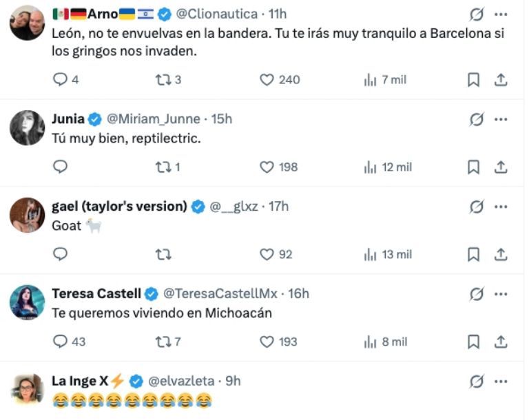529x420 pixels.
Task: Open more options on Arno's tweet
Action: (x=501, y=14)
